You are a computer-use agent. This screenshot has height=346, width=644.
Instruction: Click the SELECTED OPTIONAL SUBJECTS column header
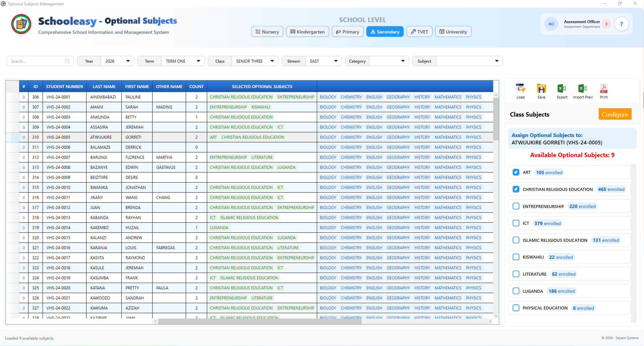(262, 86)
